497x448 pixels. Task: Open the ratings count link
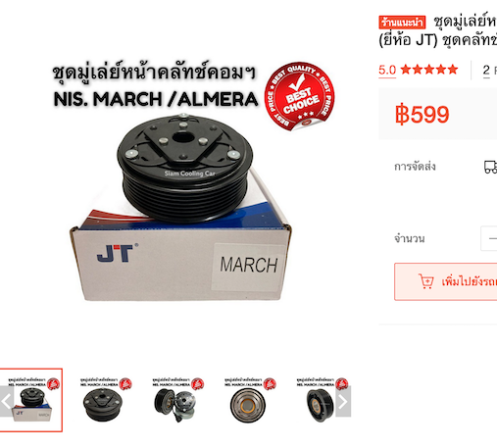(x=489, y=70)
